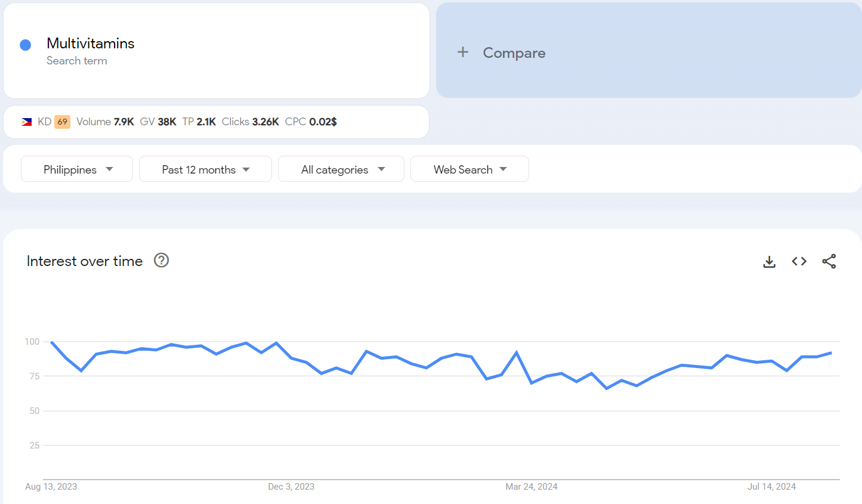Open the Philippines region dropdown

(77, 169)
